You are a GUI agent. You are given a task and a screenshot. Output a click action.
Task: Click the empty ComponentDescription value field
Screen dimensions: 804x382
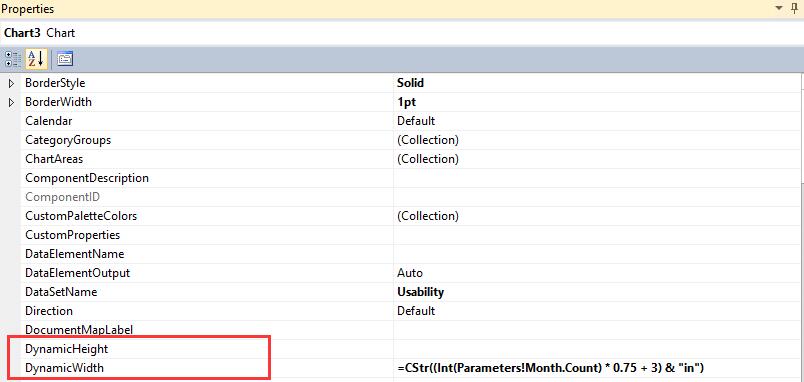tap(596, 178)
